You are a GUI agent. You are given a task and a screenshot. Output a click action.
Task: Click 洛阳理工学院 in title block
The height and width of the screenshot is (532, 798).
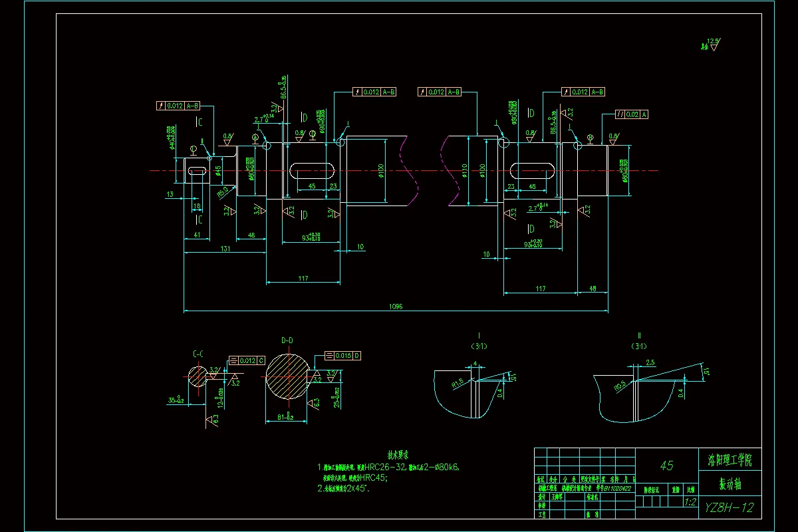730,460
